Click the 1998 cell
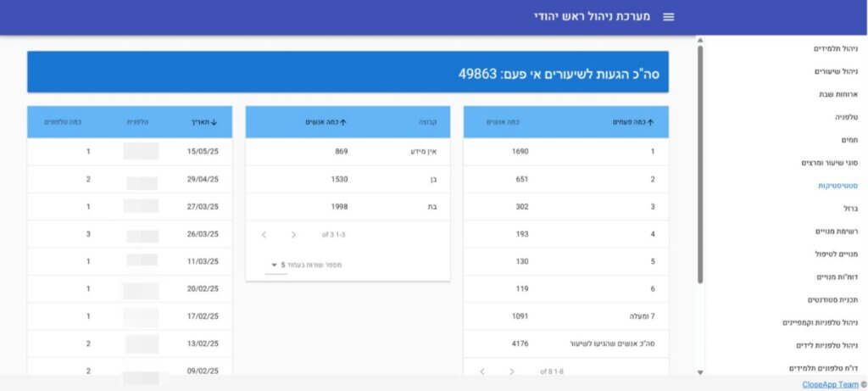The image size is (868, 391). coord(339,207)
